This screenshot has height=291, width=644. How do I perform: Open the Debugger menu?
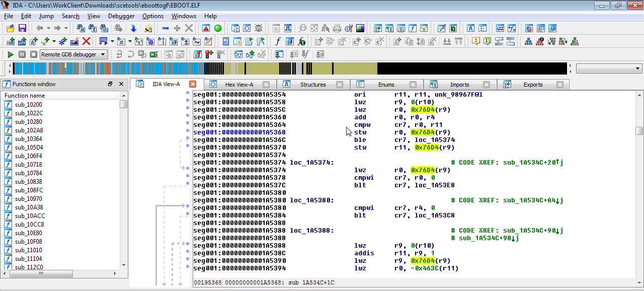coord(121,16)
